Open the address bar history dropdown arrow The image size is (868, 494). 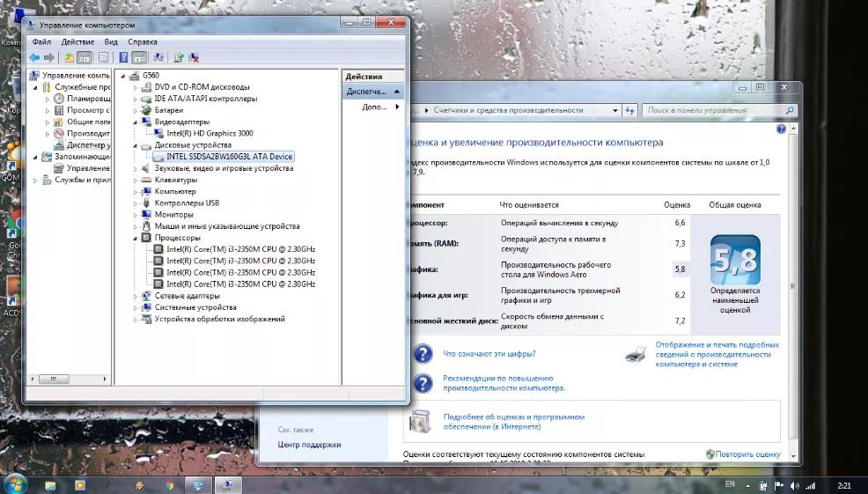615,110
